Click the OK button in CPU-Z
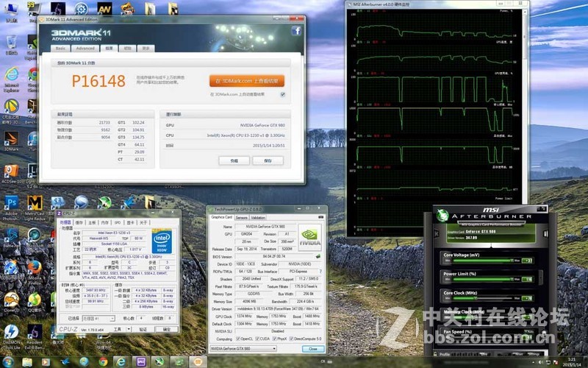588x368 pixels. [x=167, y=329]
